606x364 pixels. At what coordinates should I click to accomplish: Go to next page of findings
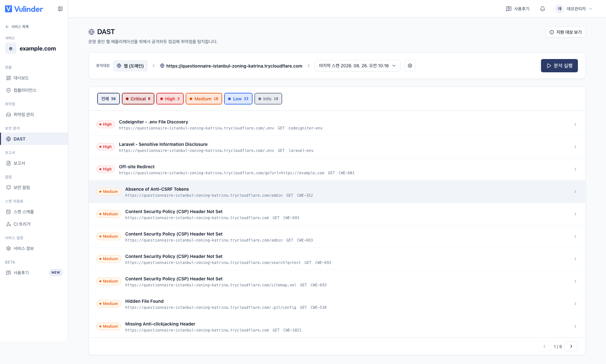(571, 347)
